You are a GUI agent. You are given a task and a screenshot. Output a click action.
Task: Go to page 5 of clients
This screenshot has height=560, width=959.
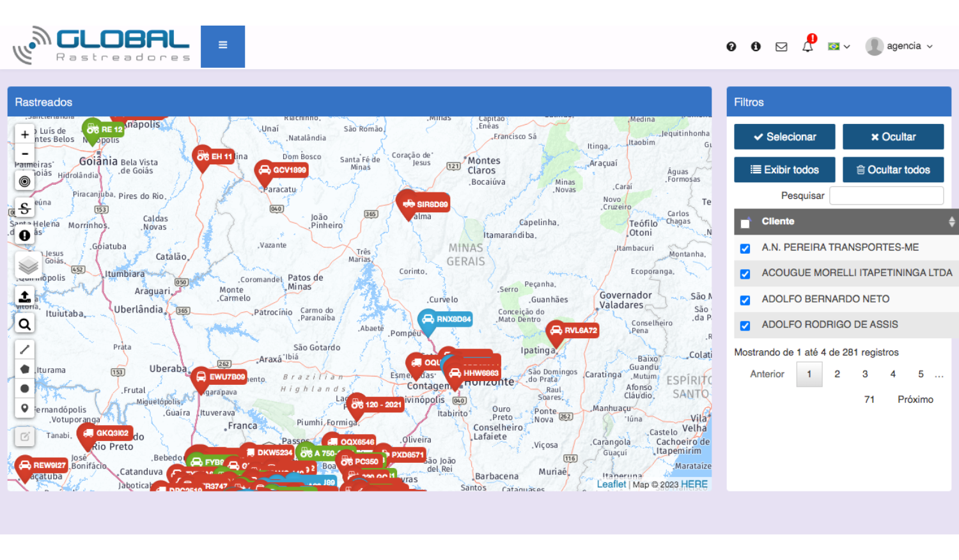pos(921,374)
